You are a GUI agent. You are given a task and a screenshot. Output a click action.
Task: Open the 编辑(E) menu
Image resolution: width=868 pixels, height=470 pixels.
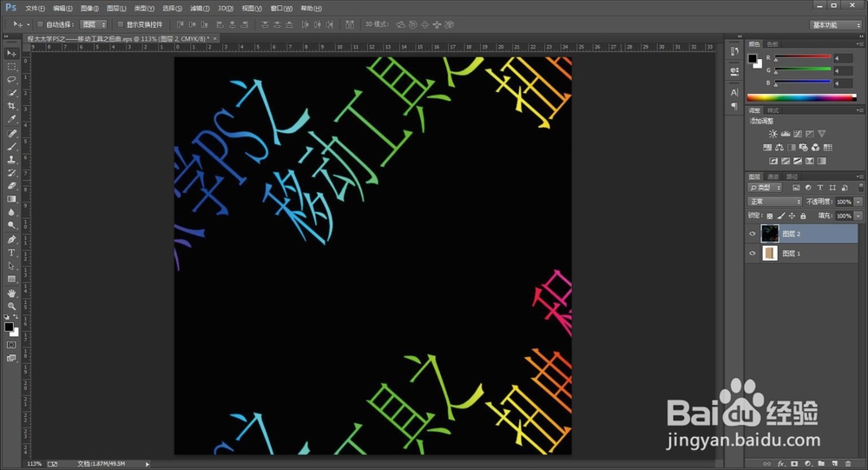62,9
